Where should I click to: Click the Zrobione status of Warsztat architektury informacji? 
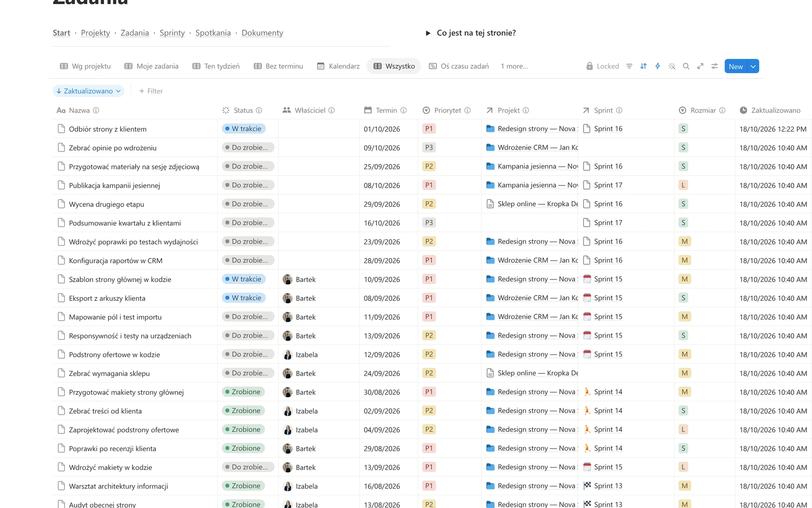(x=244, y=486)
